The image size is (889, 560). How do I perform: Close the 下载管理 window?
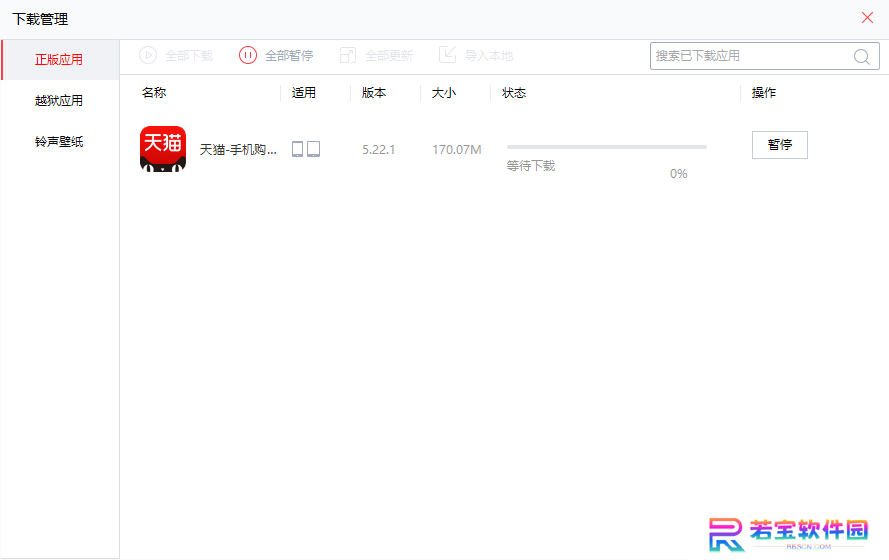point(867,18)
